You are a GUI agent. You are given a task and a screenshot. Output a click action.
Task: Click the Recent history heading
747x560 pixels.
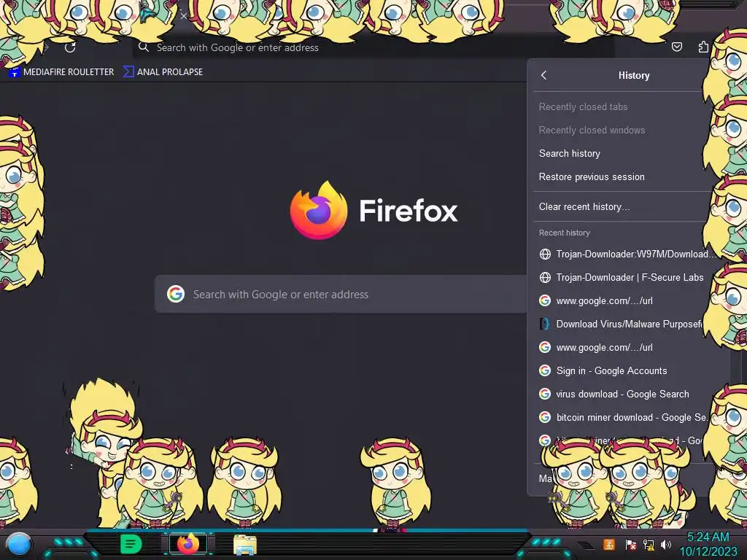[564, 233]
